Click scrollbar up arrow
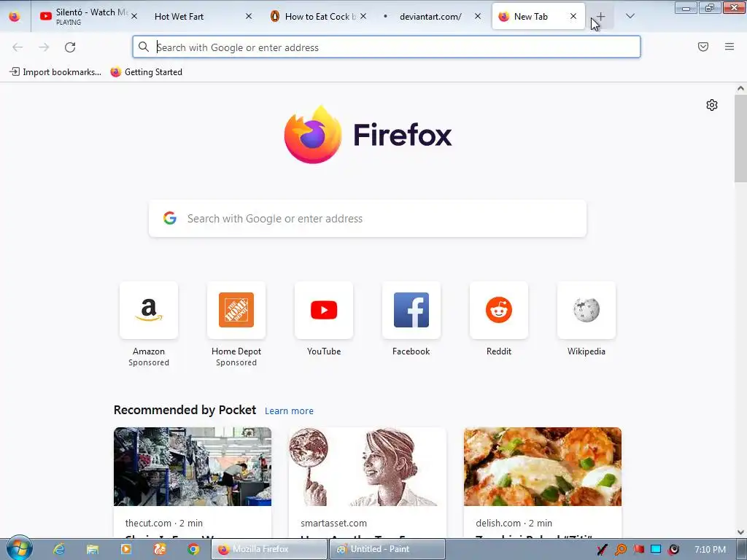This screenshot has height=560, width=747. 740,88
